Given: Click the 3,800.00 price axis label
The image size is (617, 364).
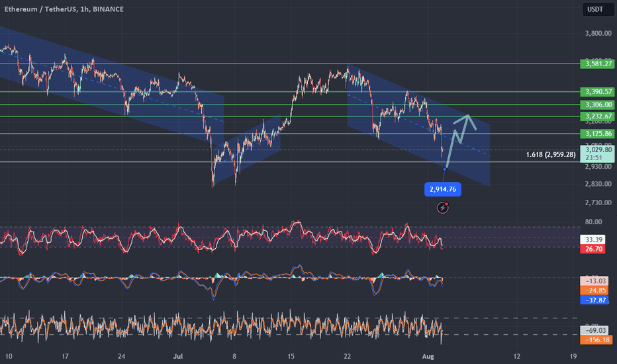Looking at the screenshot, I should coord(598,34).
